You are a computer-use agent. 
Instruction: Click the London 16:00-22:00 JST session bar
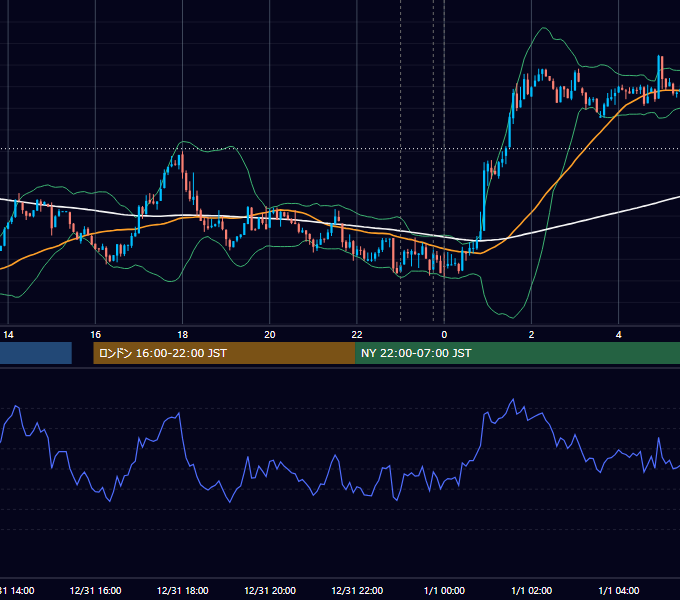tap(224, 353)
